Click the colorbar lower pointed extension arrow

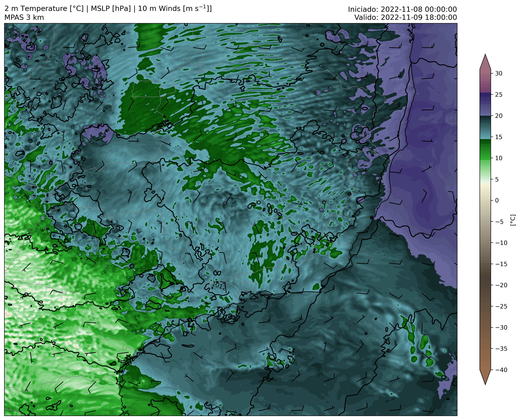(x=485, y=377)
